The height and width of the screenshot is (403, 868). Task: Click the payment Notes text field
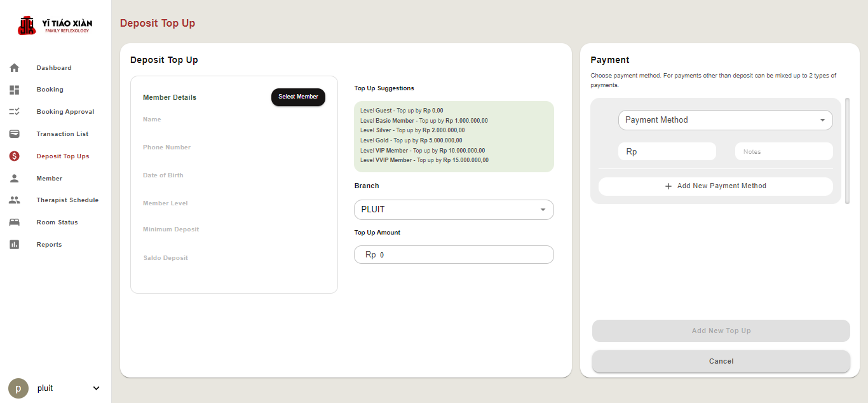[x=783, y=152]
